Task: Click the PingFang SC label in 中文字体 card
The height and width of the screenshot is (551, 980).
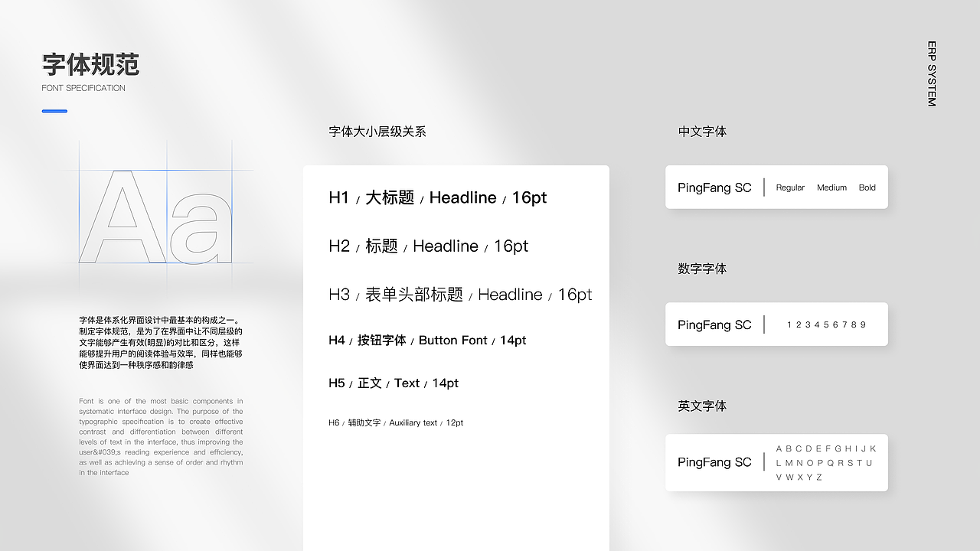Action: point(714,187)
